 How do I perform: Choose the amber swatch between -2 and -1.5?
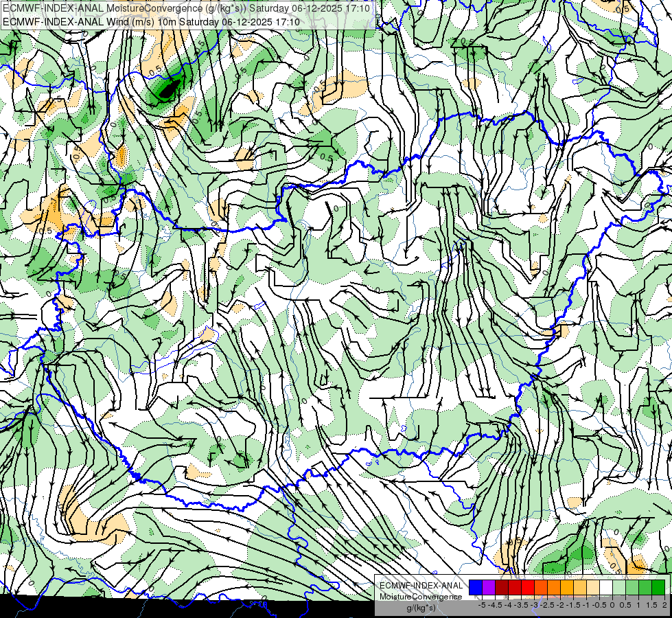coord(567,587)
